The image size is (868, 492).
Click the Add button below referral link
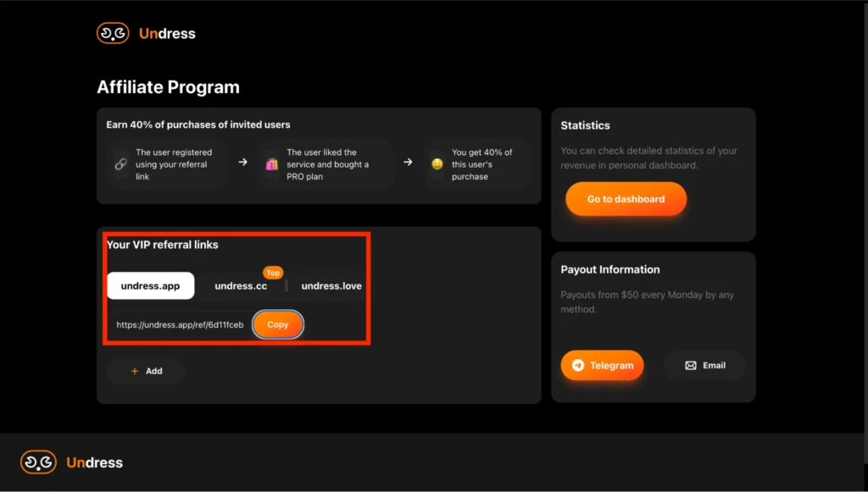146,371
